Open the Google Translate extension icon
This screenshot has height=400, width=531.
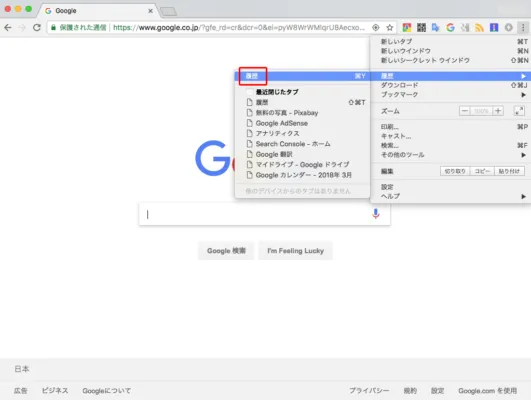click(x=436, y=27)
